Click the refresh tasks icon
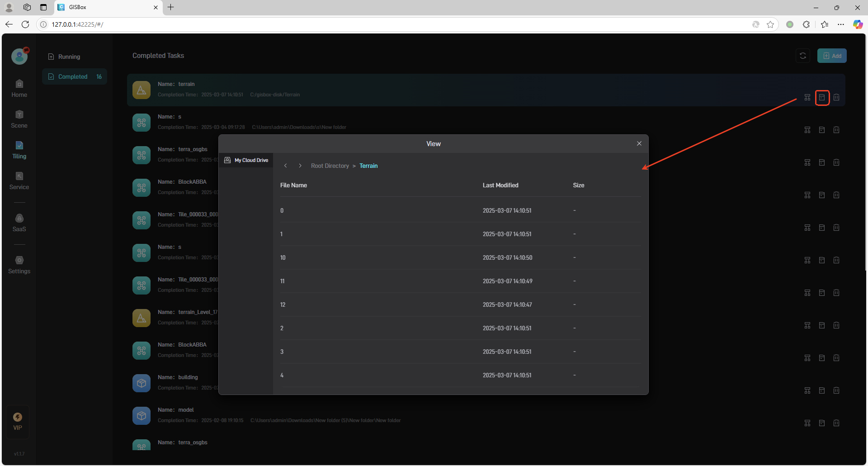Image resolution: width=868 pixels, height=466 pixels. click(803, 56)
